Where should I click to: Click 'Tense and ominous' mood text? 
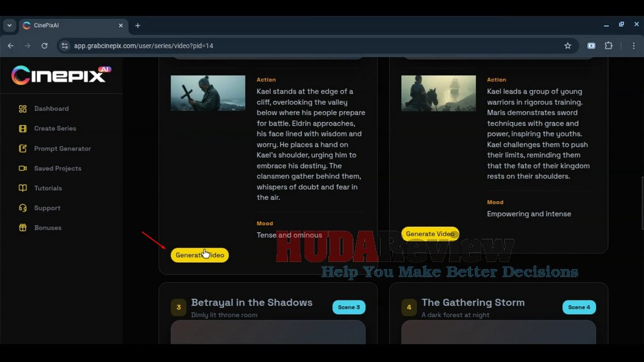point(289,235)
